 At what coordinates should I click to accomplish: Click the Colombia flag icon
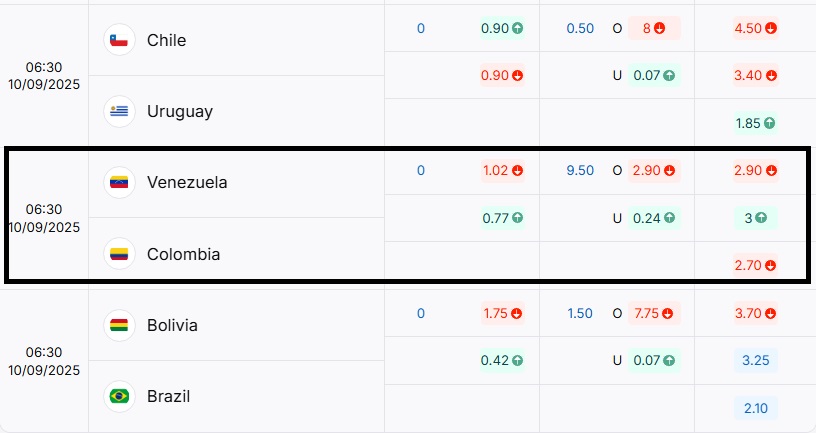tap(119, 254)
